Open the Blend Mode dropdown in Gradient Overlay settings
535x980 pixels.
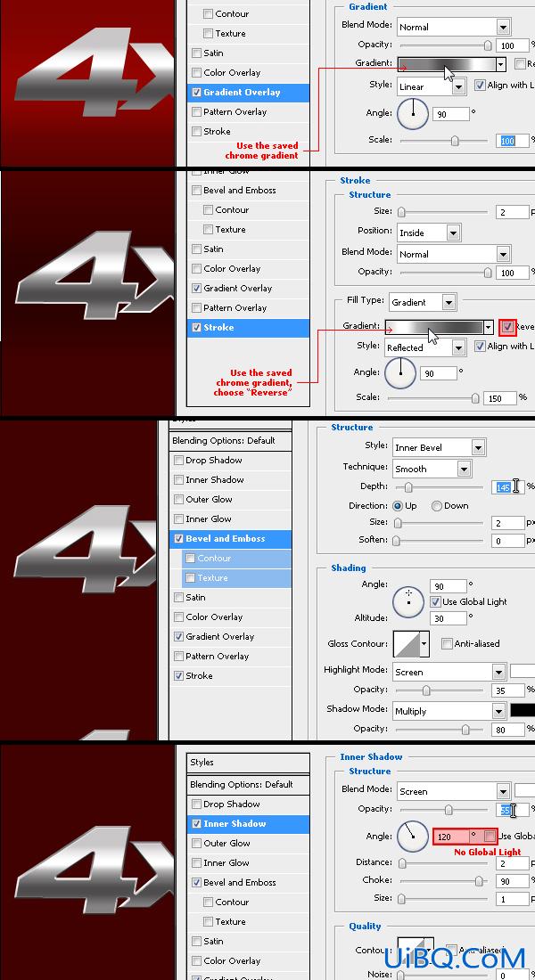(x=454, y=27)
